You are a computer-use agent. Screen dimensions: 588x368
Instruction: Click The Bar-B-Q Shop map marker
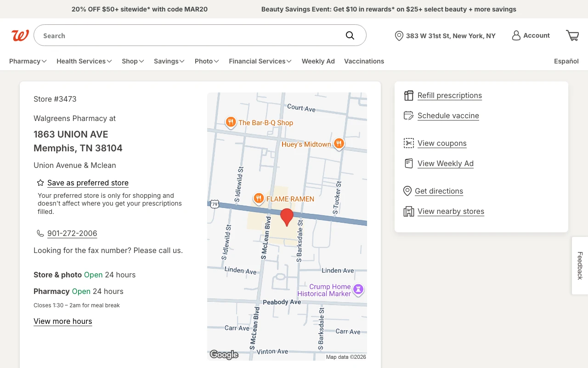[231, 122]
